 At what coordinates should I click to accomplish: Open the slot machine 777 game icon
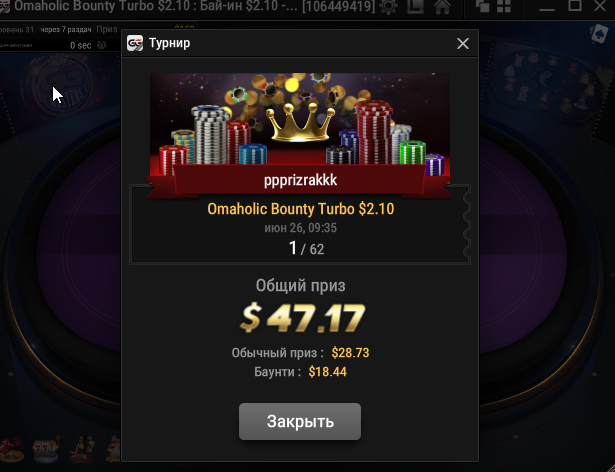tap(46, 449)
